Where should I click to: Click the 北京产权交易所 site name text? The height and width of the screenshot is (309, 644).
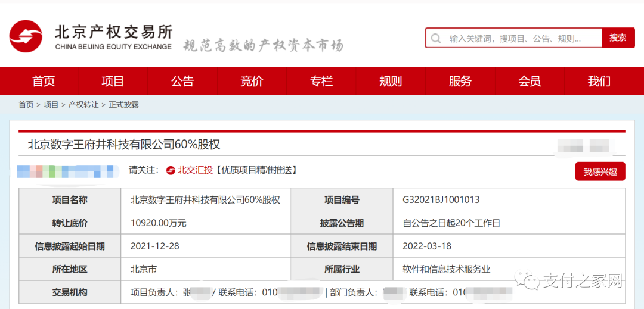pos(114,32)
